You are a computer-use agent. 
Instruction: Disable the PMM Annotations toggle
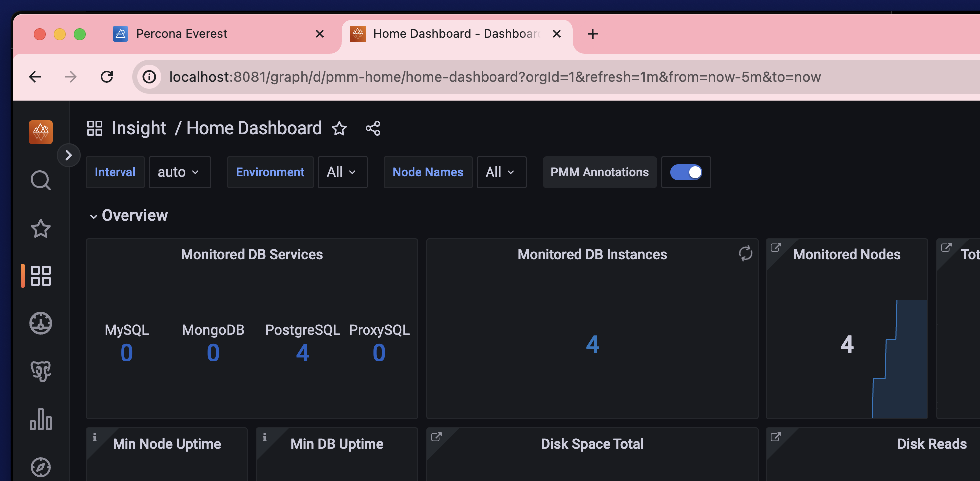pyautogui.click(x=686, y=172)
